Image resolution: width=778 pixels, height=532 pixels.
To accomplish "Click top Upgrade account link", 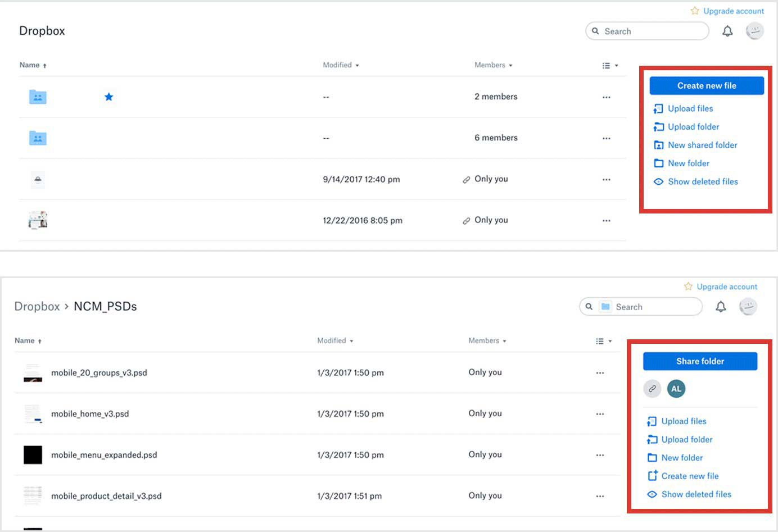I will click(x=734, y=11).
